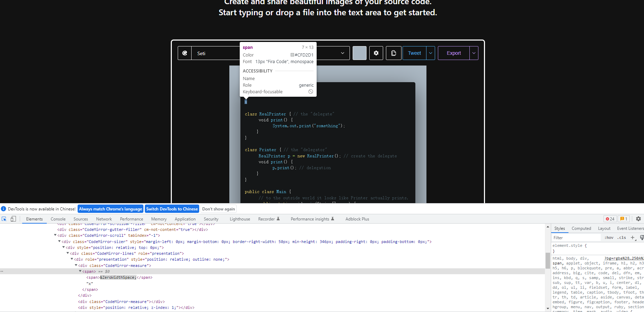Click the three-dot menu beside the selected span row
The width and height of the screenshot is (644, 312).
tap(2, 271)
